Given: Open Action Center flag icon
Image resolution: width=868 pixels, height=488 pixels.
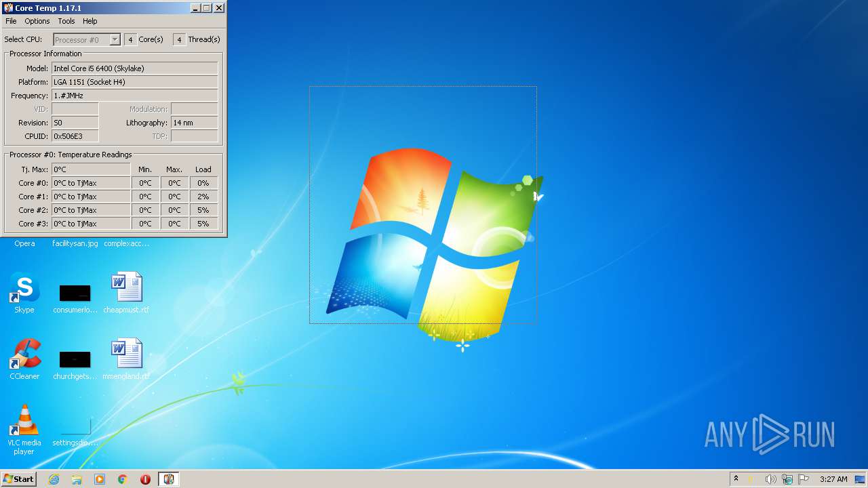Looking at the screenshot, I should 804,479.
